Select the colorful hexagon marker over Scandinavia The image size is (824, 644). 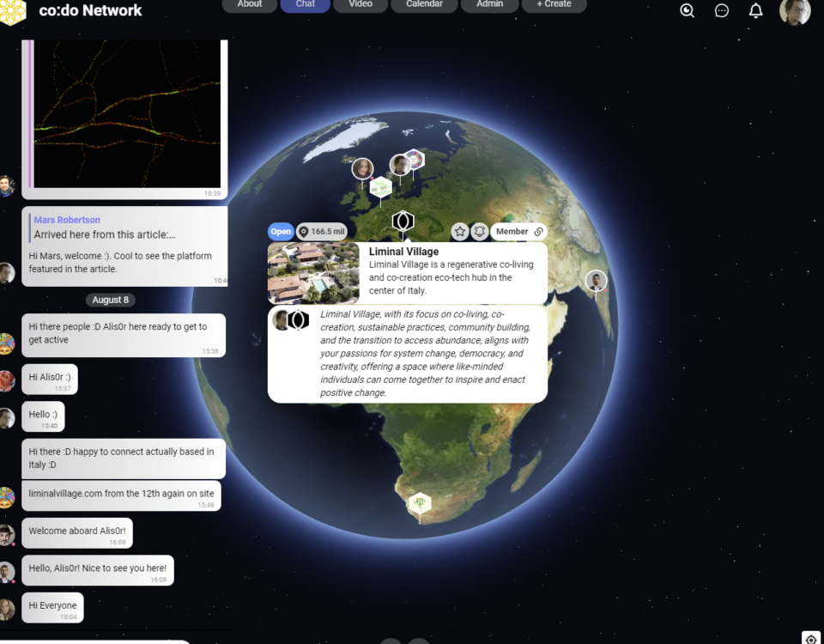coord(415,160)
